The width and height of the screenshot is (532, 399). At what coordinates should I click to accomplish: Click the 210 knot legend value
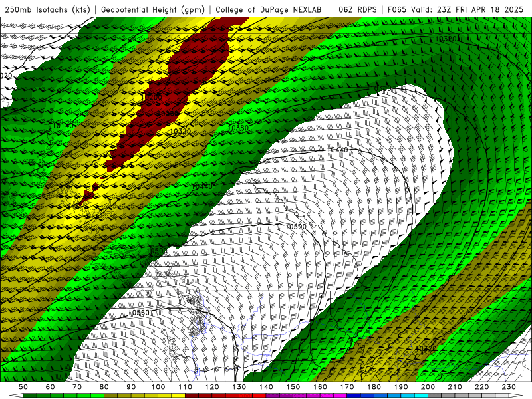(x=455, y=387)
